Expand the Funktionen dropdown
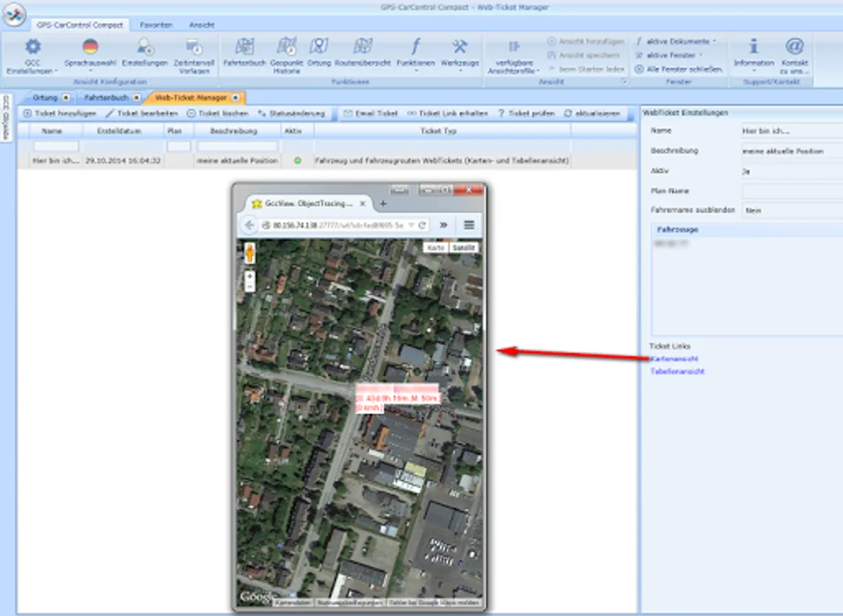 click(415, 63)
